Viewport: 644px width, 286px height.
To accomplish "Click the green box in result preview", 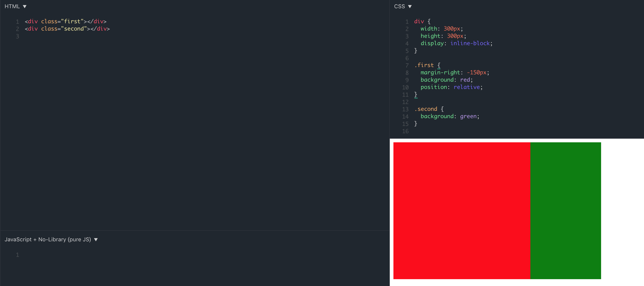I will (565, 211).
